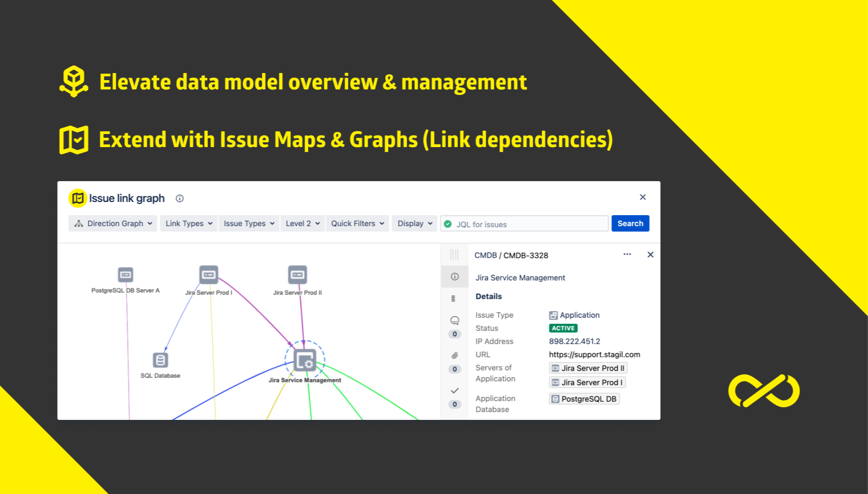The image size is (868, 494).
Task: Click the Issue link graph app logo
Action: click(77, 198)
